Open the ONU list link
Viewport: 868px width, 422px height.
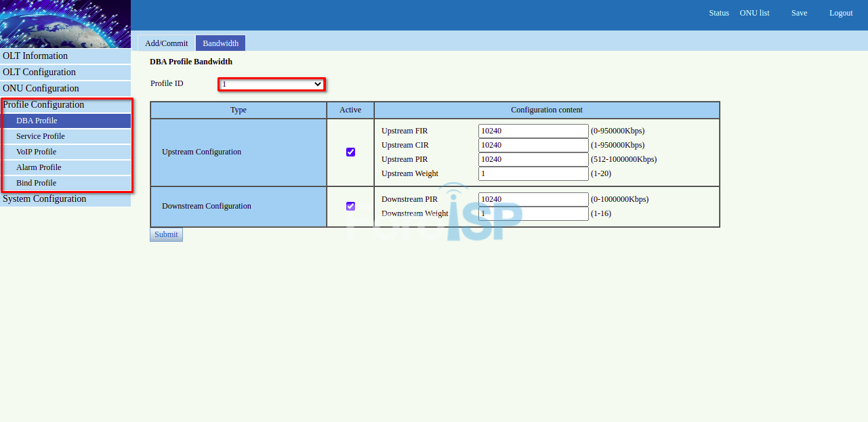(754, 13)
